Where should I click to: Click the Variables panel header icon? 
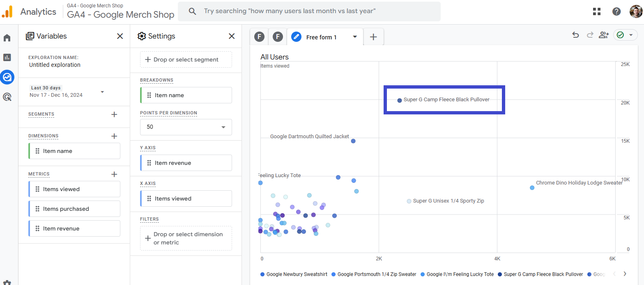[30, 36]
